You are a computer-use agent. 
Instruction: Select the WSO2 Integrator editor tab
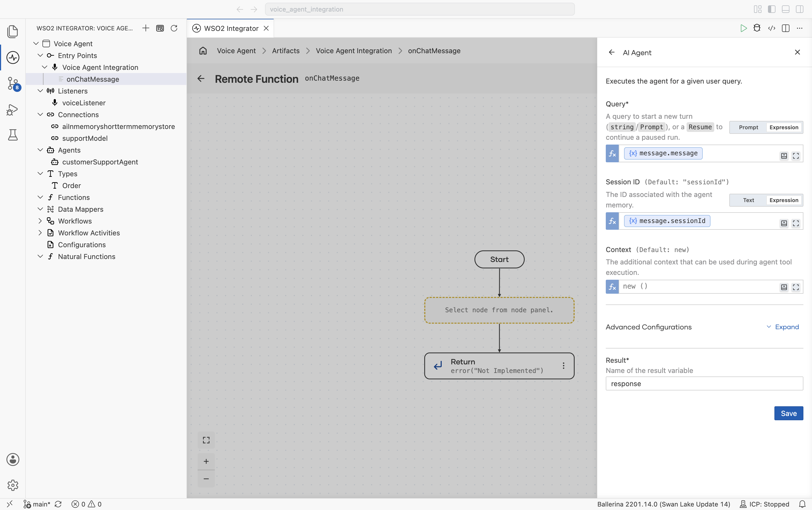pyautogui.click(x=231, y=28)
